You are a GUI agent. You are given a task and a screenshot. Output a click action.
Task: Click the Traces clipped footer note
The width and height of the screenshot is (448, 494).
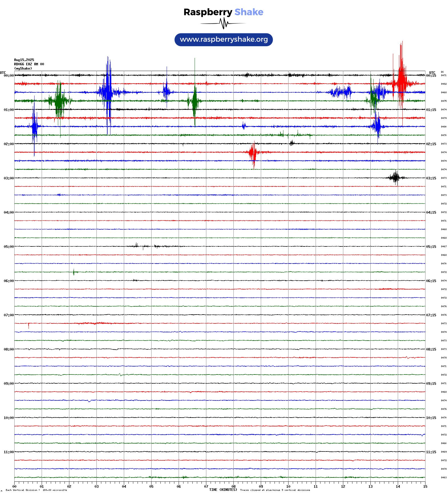point(275,490)
